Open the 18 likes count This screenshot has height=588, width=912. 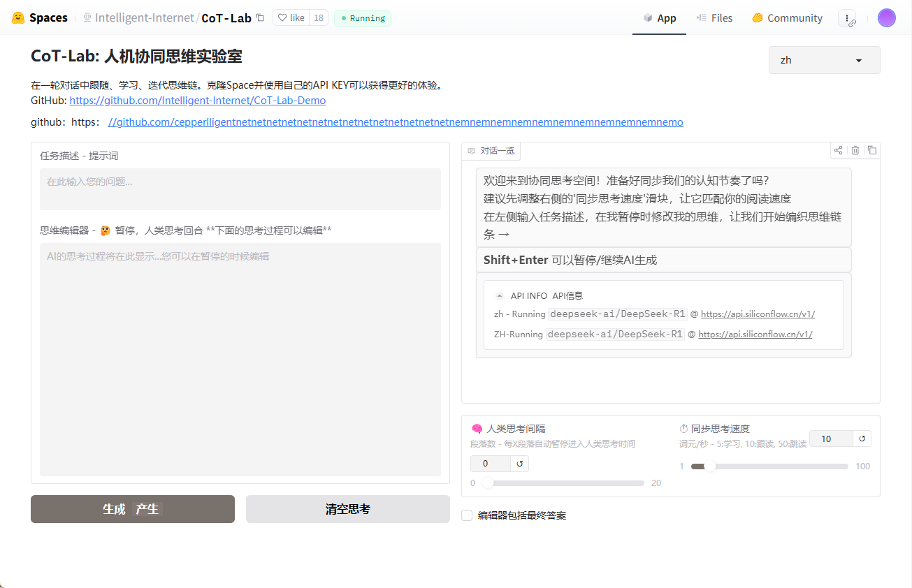[x=319, y=18]
